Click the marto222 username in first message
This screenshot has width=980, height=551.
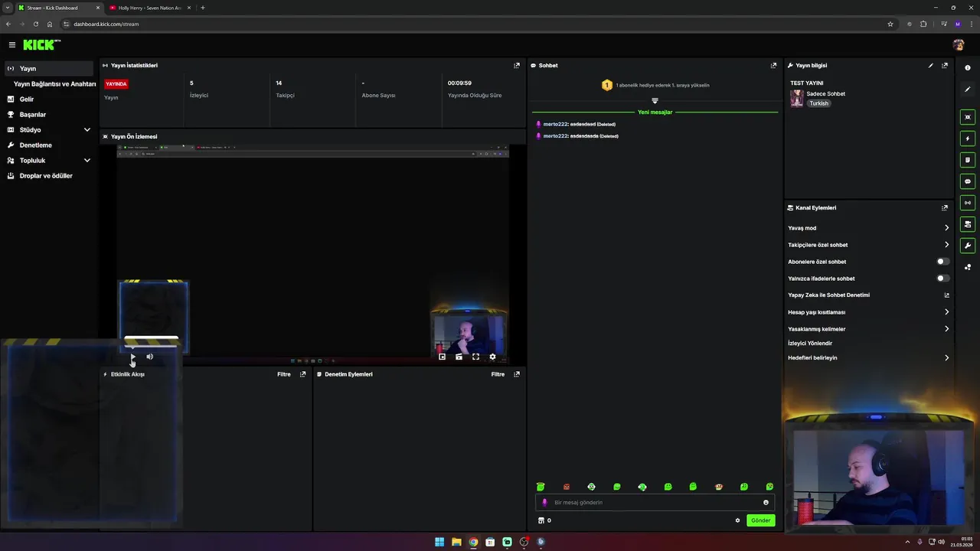point(555,124)
